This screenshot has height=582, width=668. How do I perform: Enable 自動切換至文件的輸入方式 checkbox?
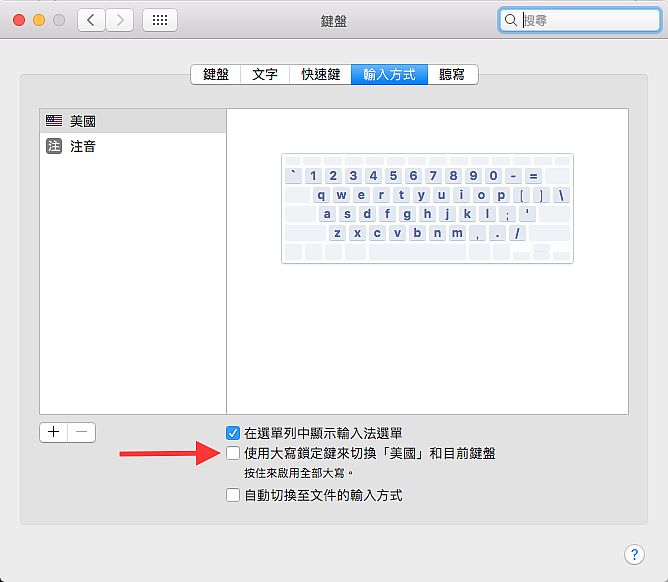tap(233, 495)
